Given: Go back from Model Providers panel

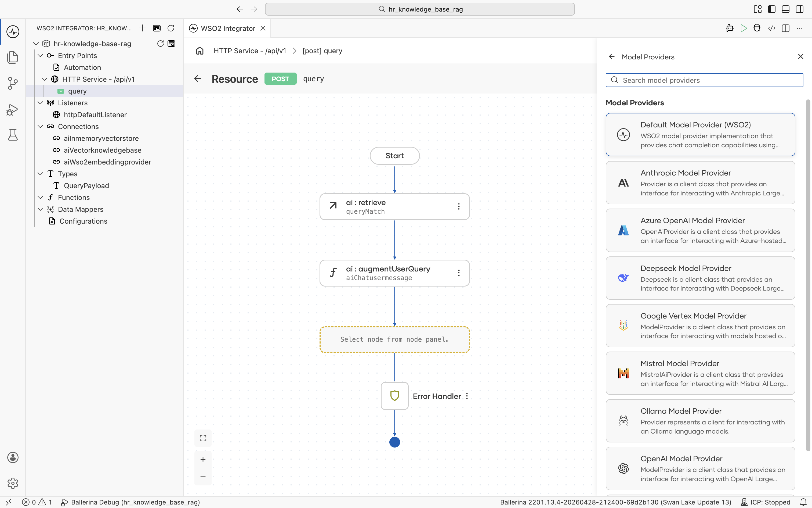Looking at the screenshot, I should (612, 57).
